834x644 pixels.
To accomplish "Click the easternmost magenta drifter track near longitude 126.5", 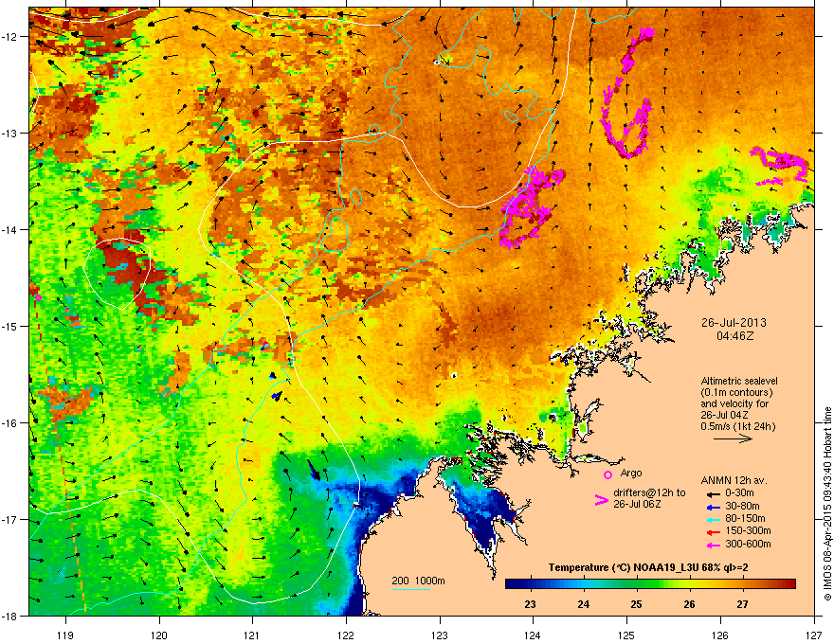I will [780, 165].
